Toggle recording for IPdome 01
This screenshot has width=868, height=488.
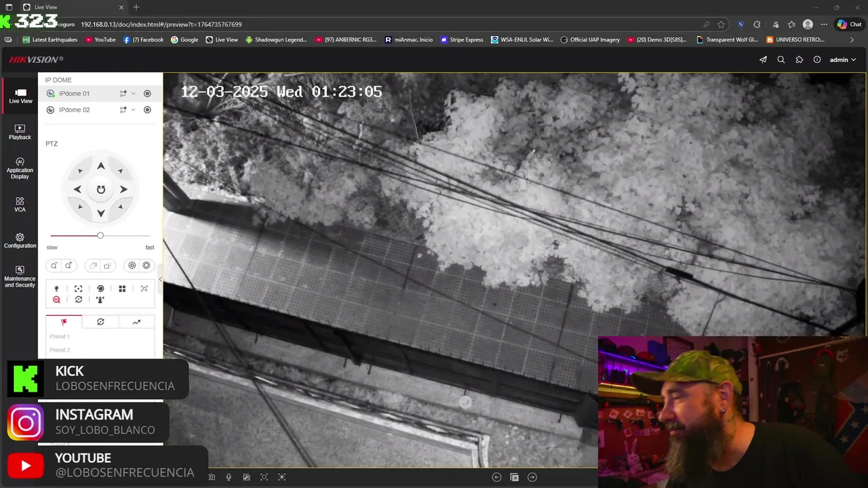pyautogui.click(x=147, y=94)
